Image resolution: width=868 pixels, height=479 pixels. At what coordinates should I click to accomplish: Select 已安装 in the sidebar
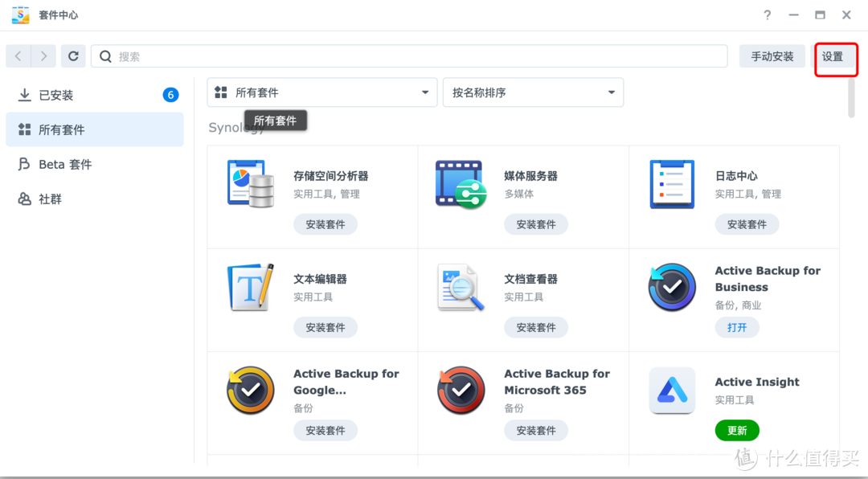[95, 96]
